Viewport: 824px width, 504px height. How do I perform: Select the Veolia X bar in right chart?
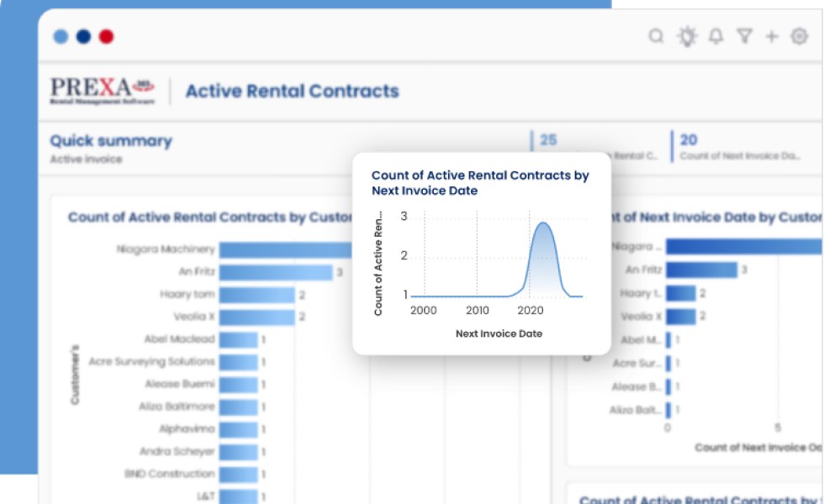click(x=680, y=316)
